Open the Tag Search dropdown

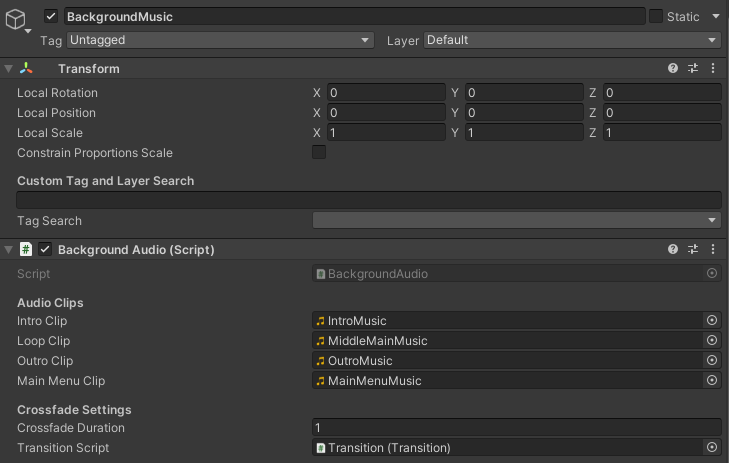point(516,221)
